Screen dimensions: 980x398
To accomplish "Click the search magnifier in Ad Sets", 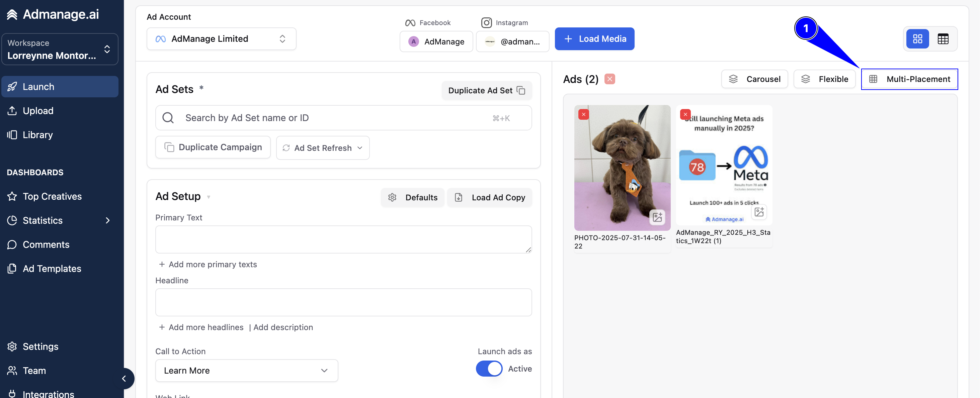I will point(168,118).
